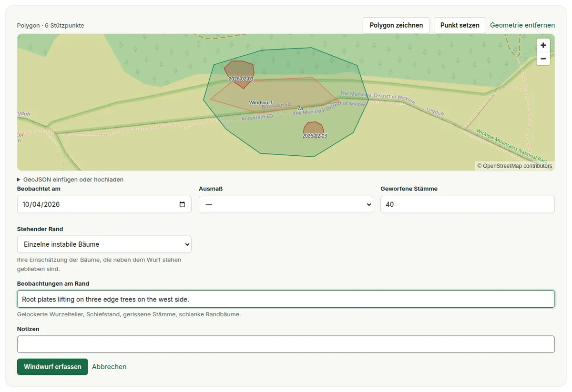Click the Beobachtet am date field
This screenshot has width=572, height=392.
point(104,204)
